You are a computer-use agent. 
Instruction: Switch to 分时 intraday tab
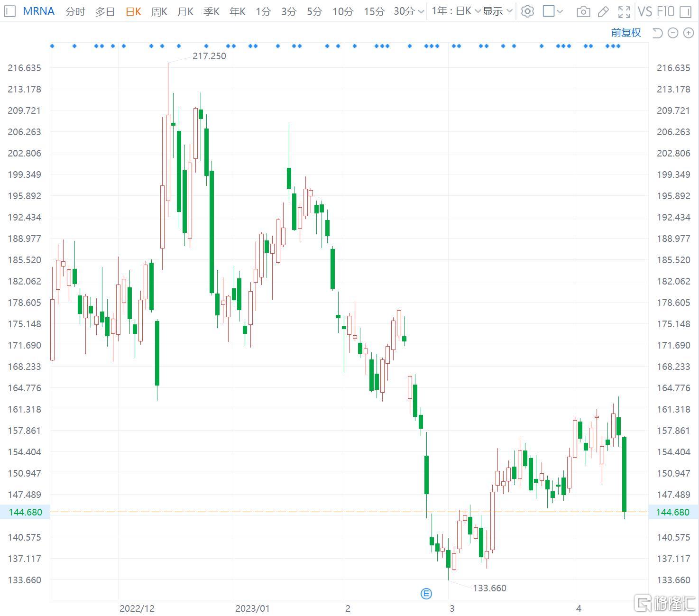coord(75,11)
